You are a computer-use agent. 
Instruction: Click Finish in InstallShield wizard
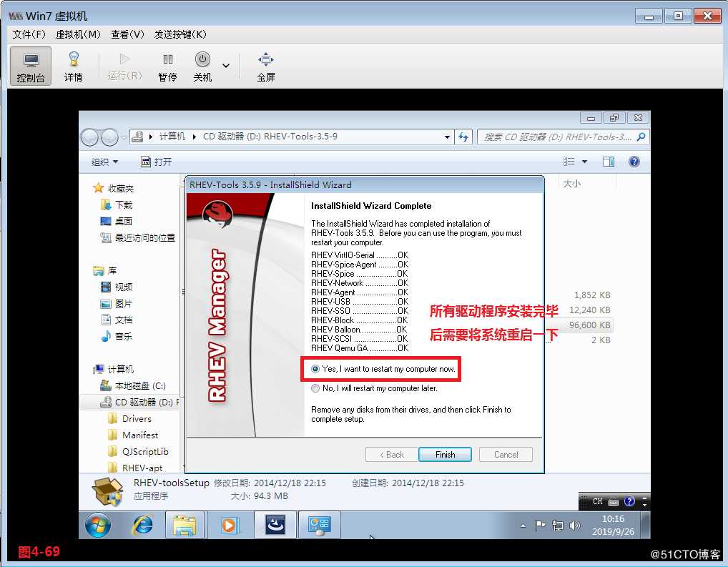(445, 454)
